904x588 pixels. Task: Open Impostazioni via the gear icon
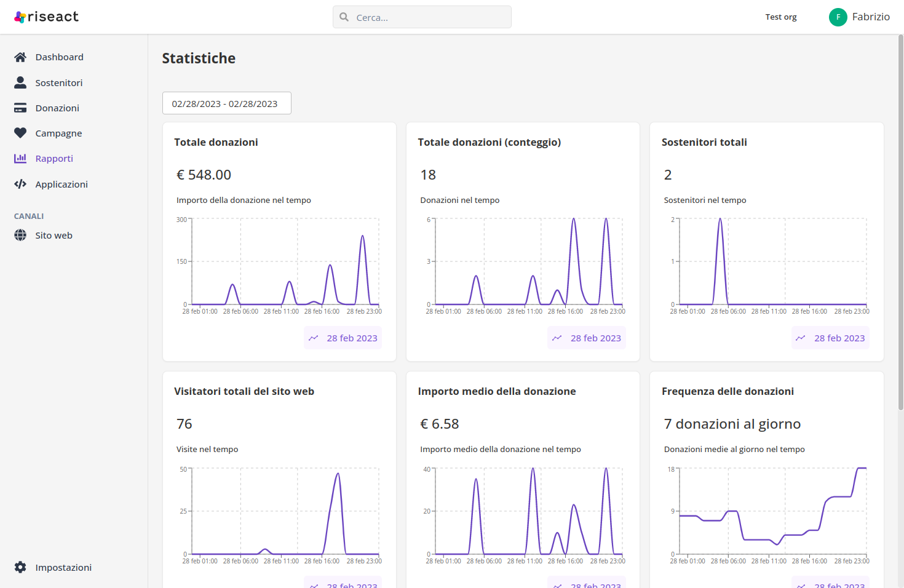[x=20, y=567]
